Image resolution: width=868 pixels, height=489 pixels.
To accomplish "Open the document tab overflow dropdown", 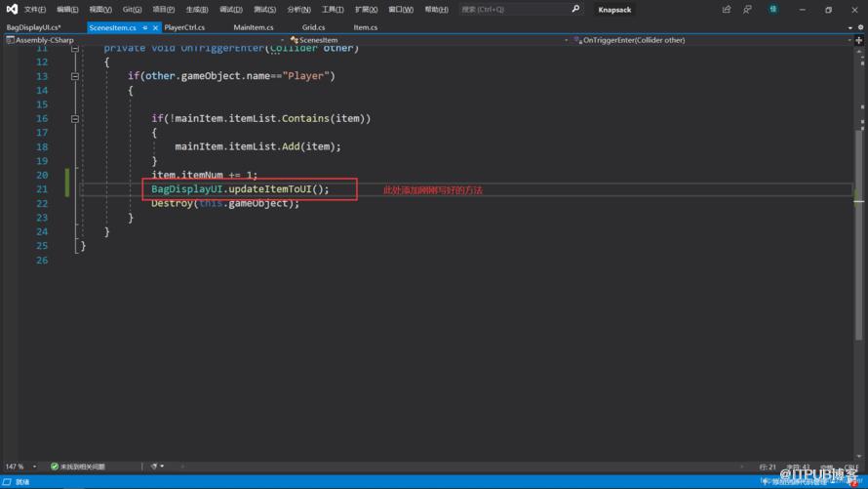I will (x=849, y=27).
